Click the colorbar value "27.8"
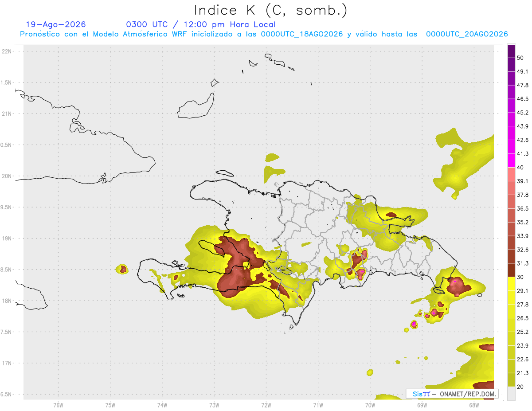The width and height of the screenshot is (532, 411). (x=523, y=305)
